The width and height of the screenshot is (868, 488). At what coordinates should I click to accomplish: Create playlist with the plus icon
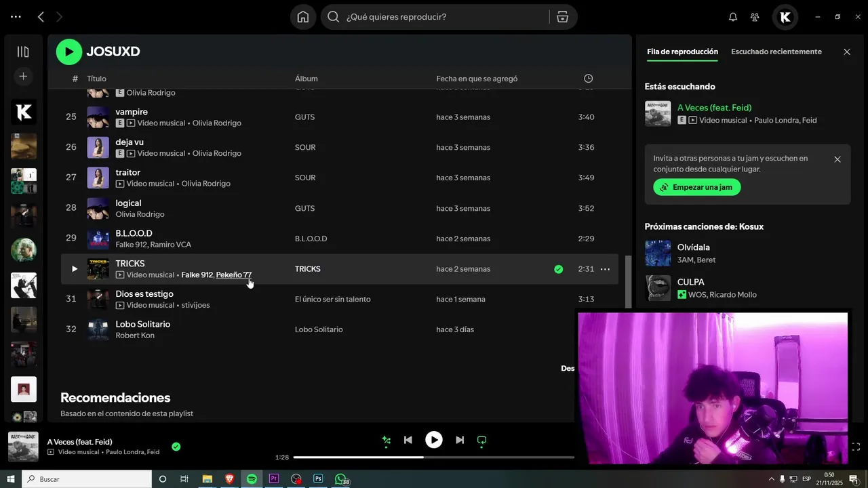23,77
